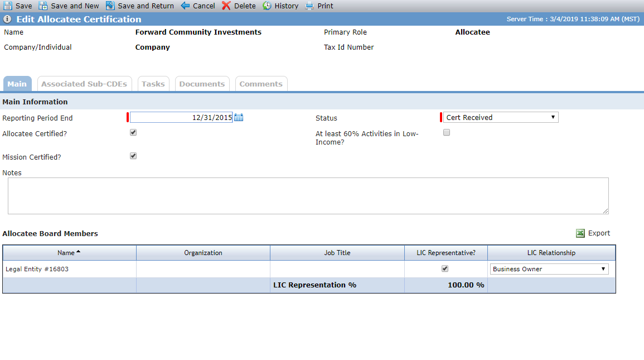Image resolution: width=644 pixels, height=360 pixels.
Task: Open the Documents tab
Action: pos(202,84)
